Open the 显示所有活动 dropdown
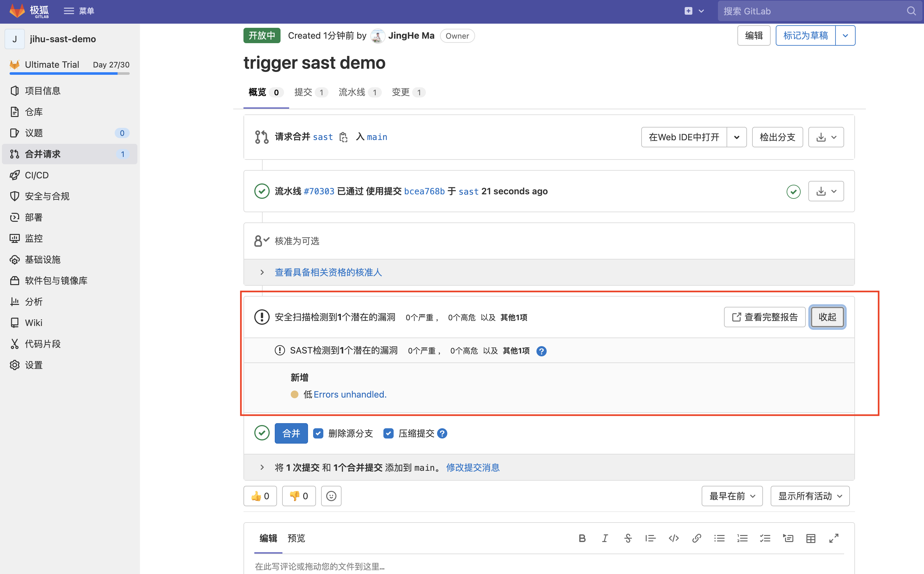This screenshot has width=924, height=574. point(809,495)
